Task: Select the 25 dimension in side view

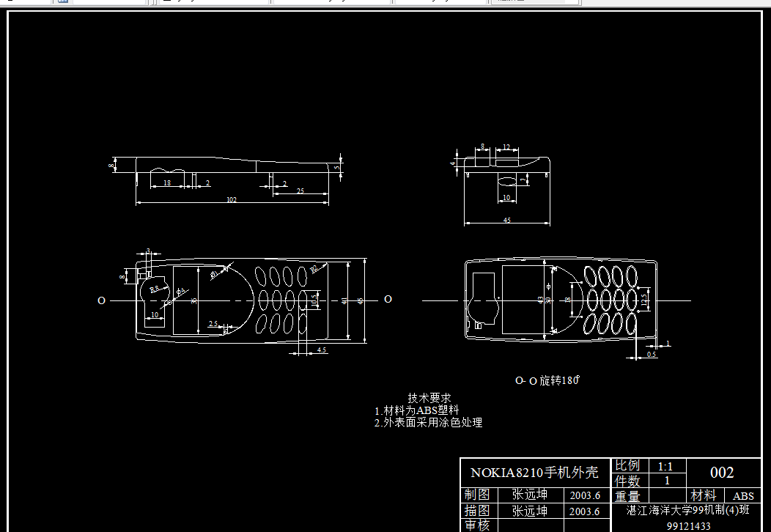Action: point(300,191)
